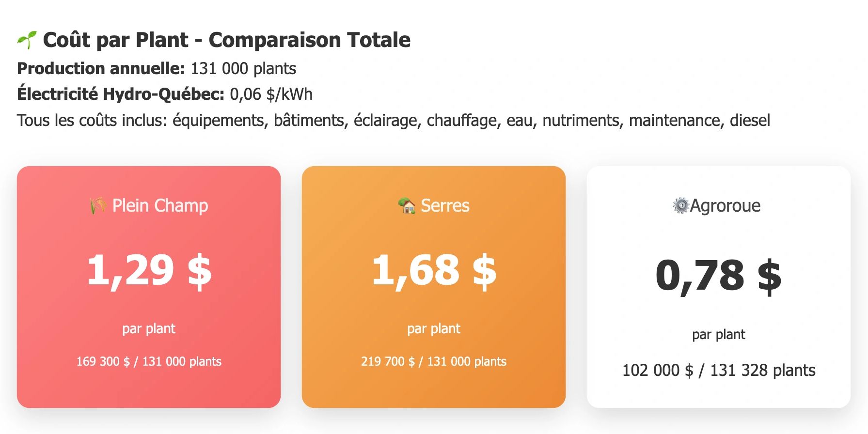Click the 0,78 $ price figure
The width and height of the screenshot is (868, 434).
pyautogui.click(x=718, y=276)
